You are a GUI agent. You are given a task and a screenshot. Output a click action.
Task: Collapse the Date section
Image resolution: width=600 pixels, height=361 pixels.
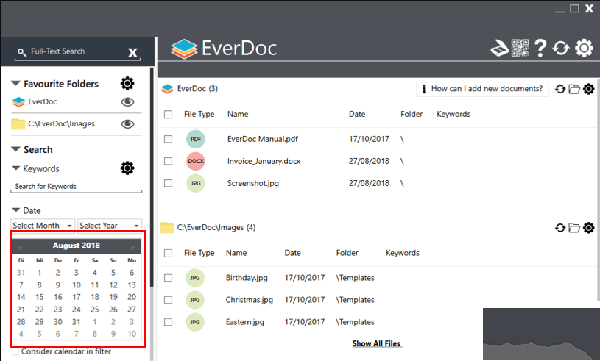pyautogui.click(x=16, y=210)
